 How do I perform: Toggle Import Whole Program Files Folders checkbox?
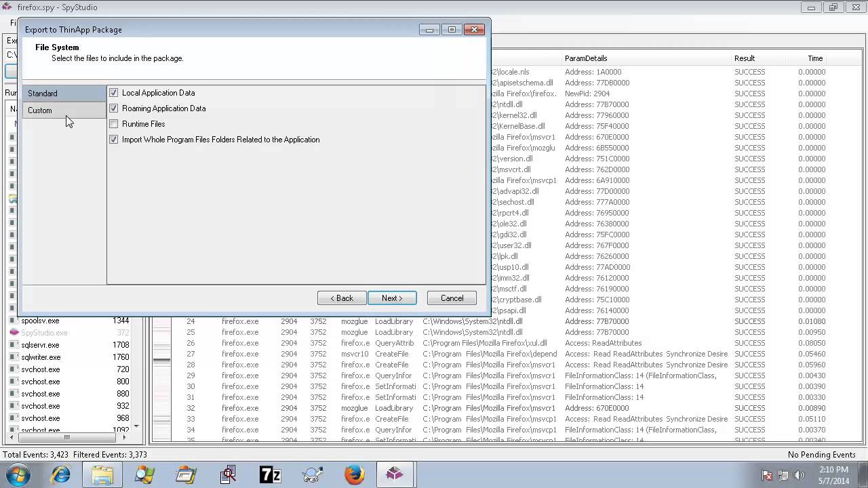(113, 140)
